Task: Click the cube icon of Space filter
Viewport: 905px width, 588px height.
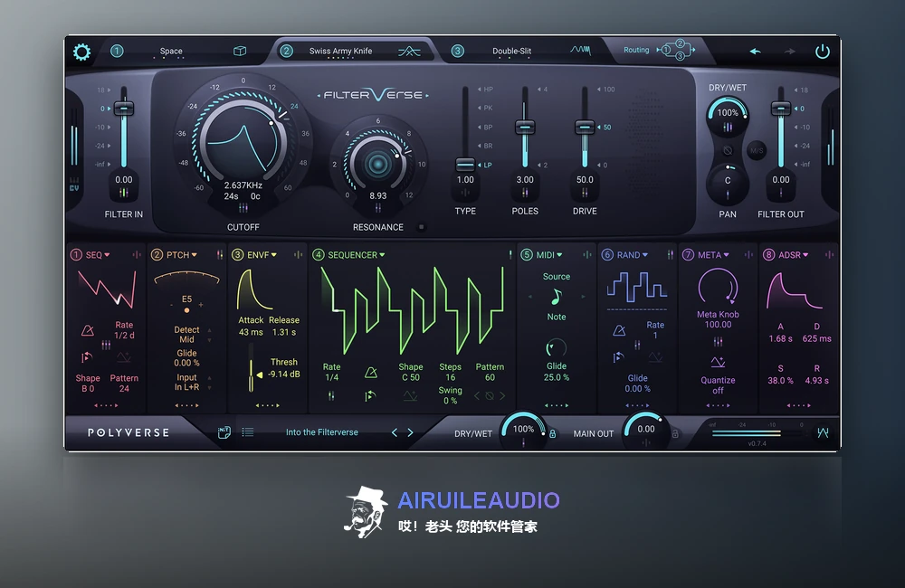Action: [x=240, y=51]
